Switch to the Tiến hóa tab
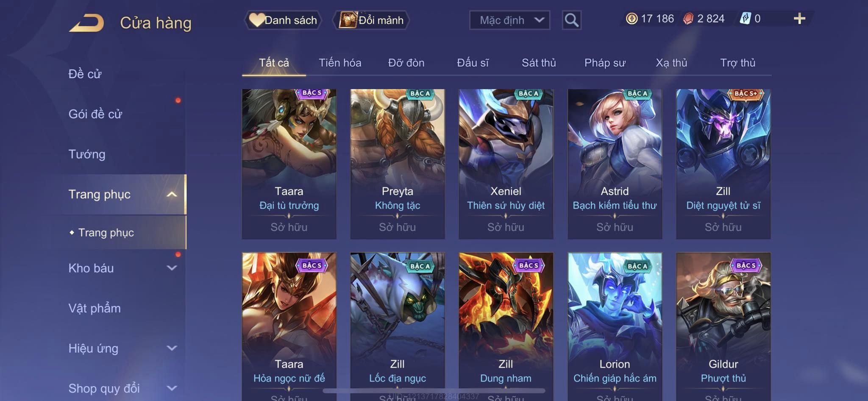Viewport: 868px width, 401px height. pos(340,63)
